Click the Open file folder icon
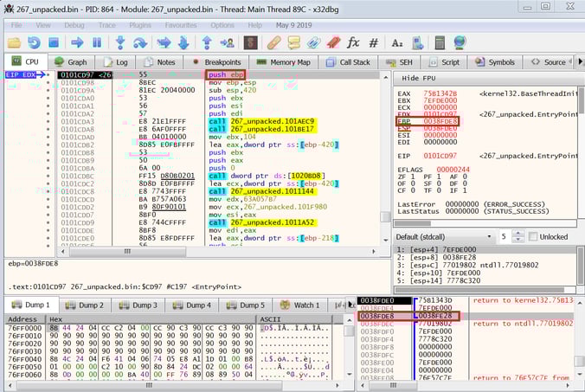 click(x=12, y=42)
